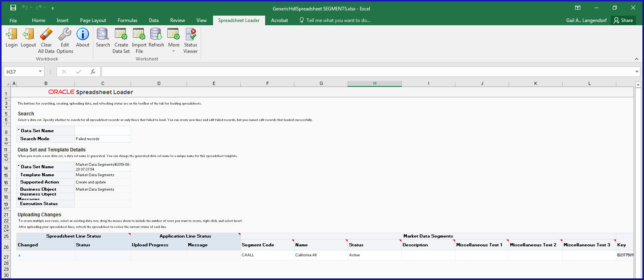Expand the formula bar chevron
This screenshot has height=280, width=644.
coord(637,72)
